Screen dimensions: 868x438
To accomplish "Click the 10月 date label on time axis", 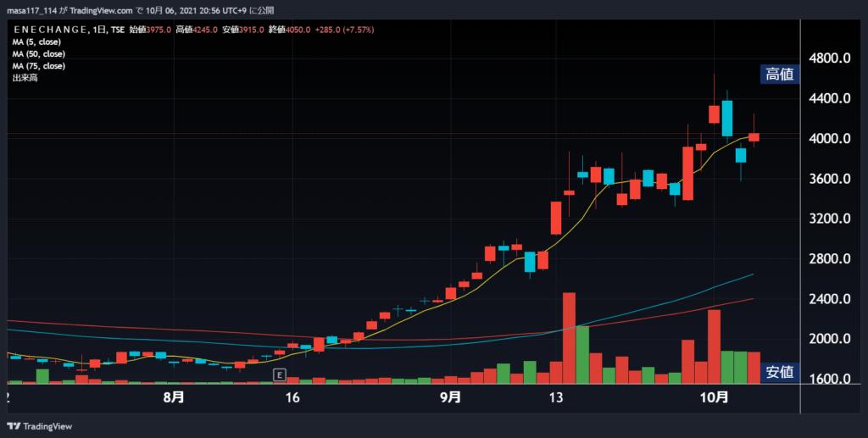I will [714, 397].
